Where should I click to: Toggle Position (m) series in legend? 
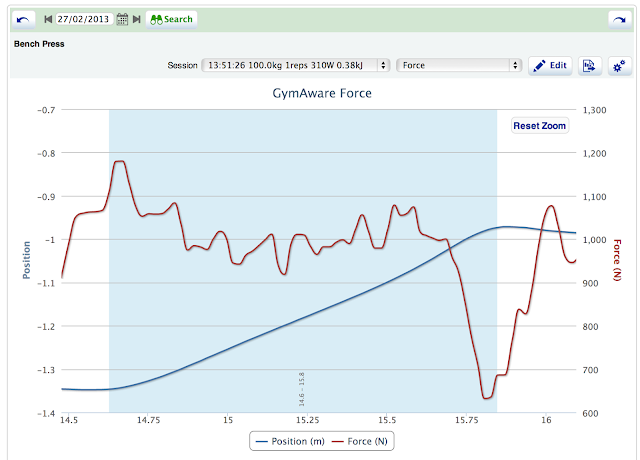pos(290,441)
